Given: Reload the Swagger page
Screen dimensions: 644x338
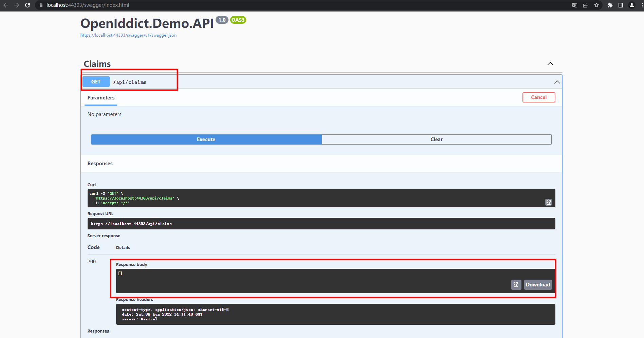Looking at the screenshot, I should coord(27,5).
